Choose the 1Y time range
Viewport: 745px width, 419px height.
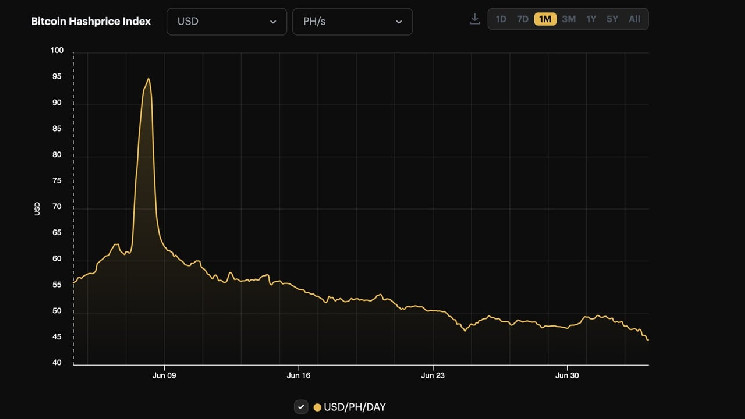point(591,19)
